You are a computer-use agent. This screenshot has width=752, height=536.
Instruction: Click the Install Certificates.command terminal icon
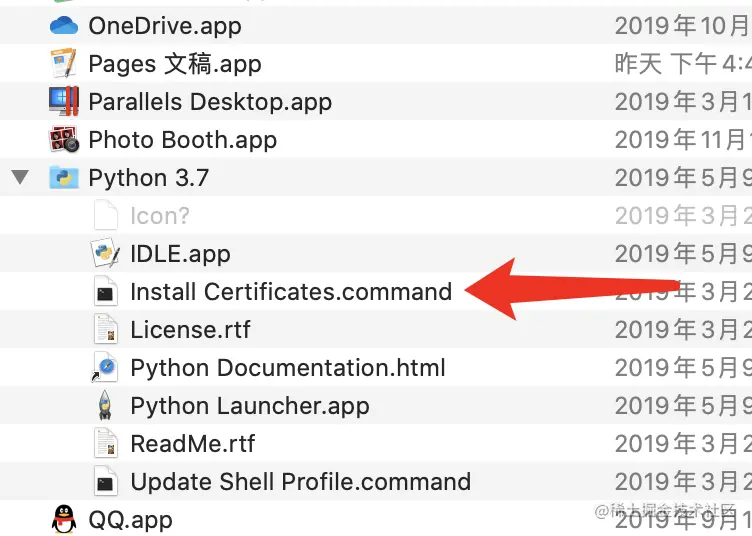[106, 291]
